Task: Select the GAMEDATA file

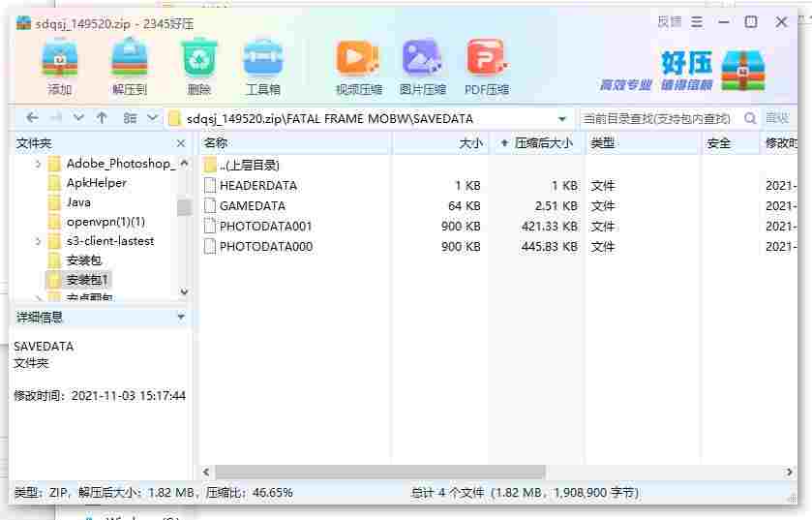Action: [x=245, y=205]
